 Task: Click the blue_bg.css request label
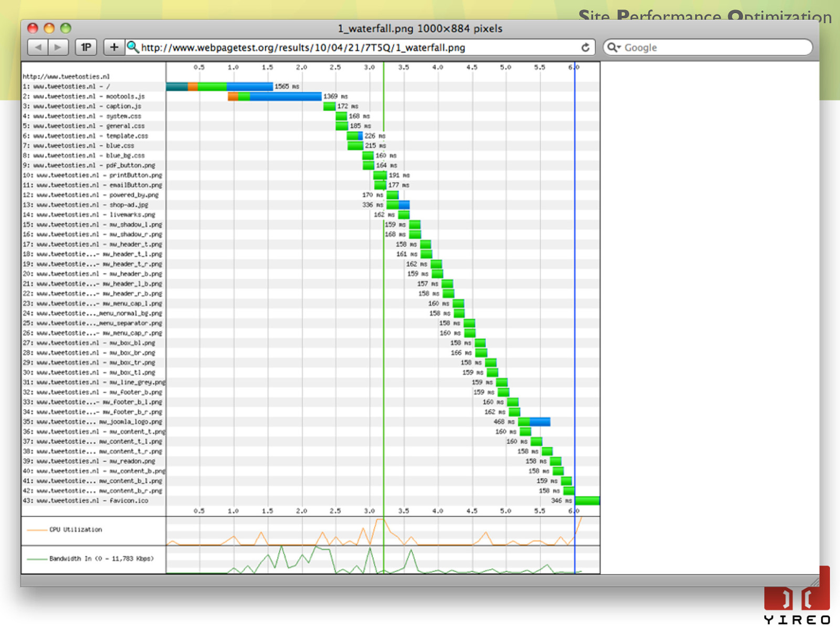point(83,155)
